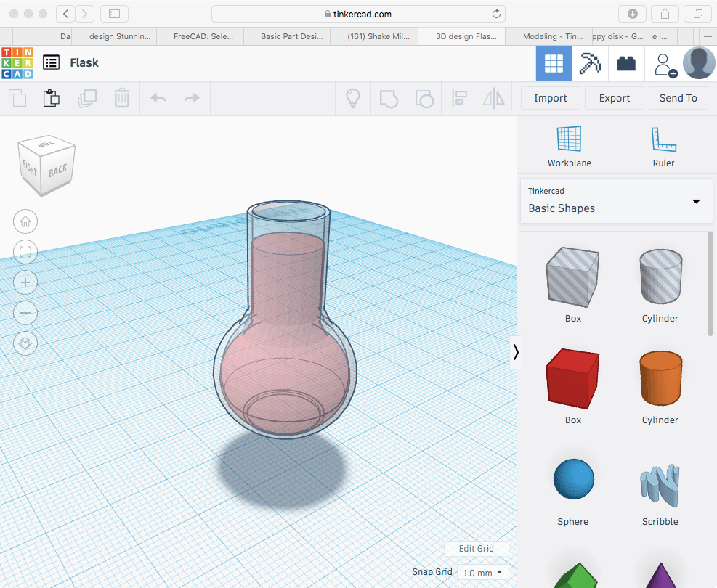The height and width of the screenshot is (588, 717).
Task: Open the Basic Part Design browser tab
Action: click(x=286, y=36)
